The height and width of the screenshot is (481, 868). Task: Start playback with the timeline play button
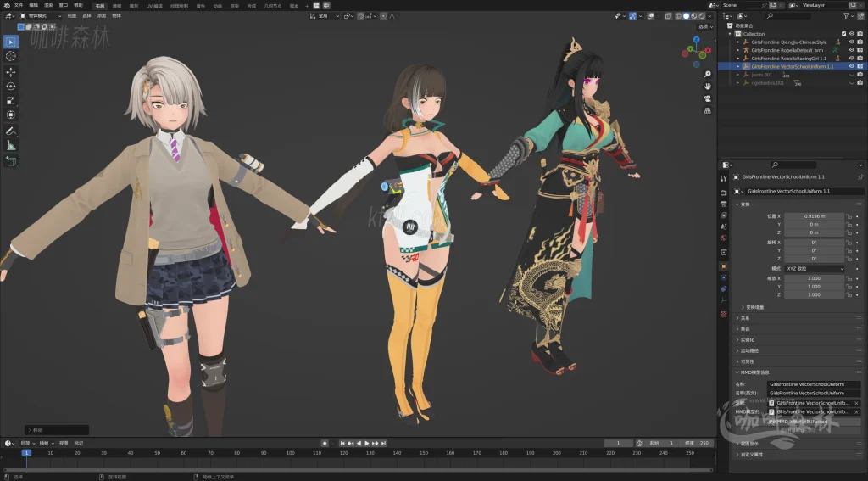tap(366, 444)
